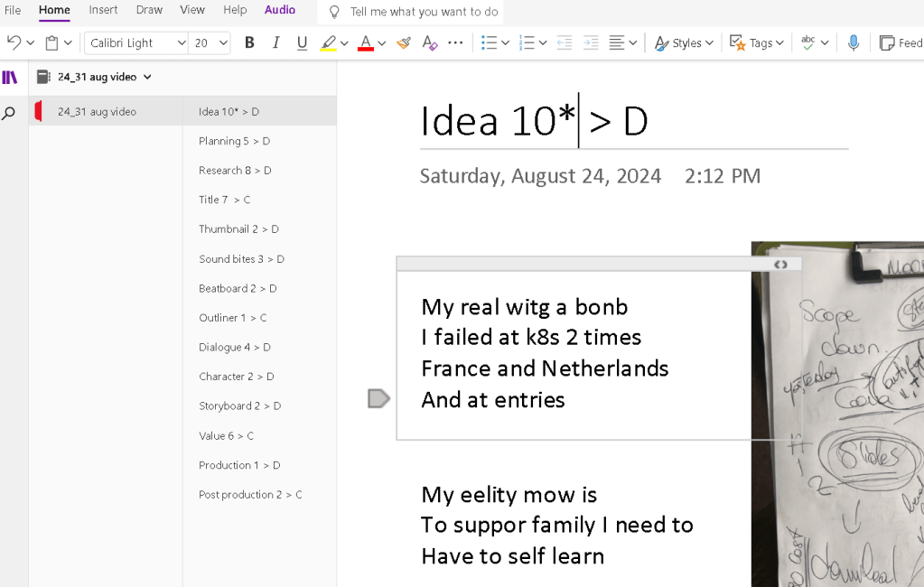
Task: Open the Post production 2 > C page
Action: (x=260, y=495)
